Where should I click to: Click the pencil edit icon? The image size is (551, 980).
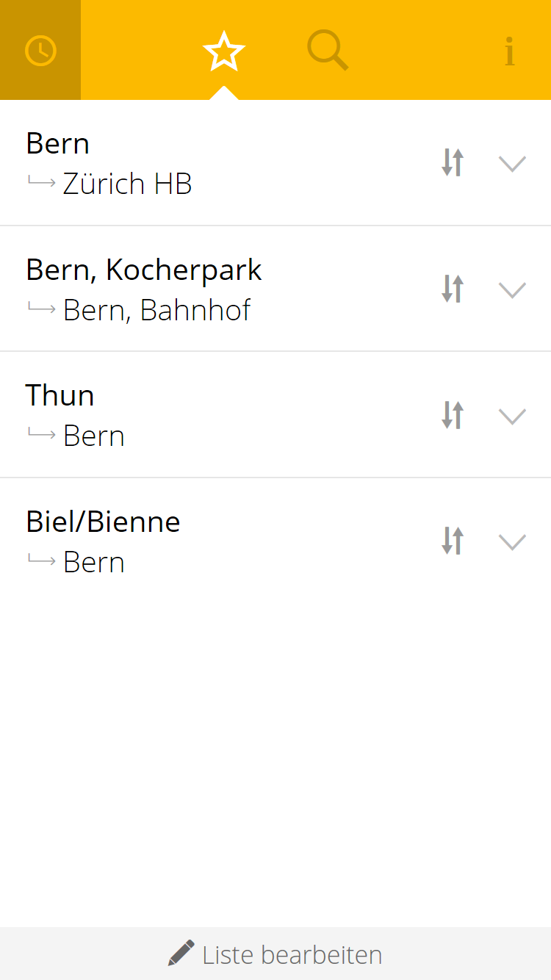click(181, 953)
